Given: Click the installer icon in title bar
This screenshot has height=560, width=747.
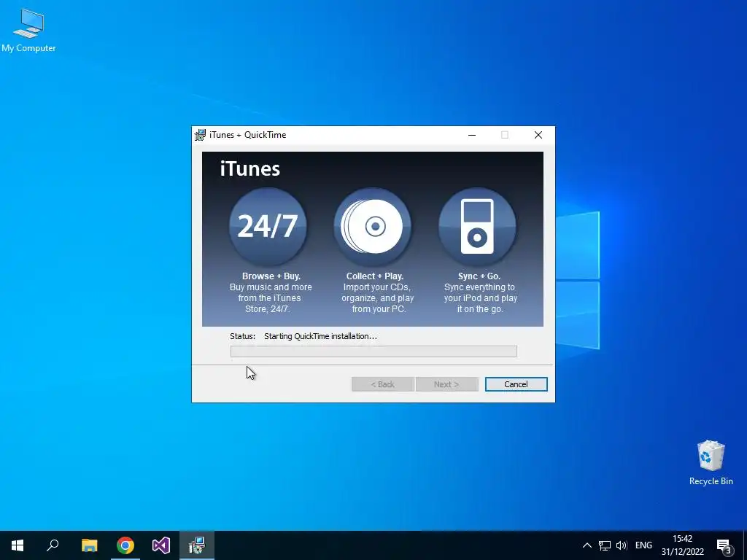Looking at the screenshot, I should (200, 135).
